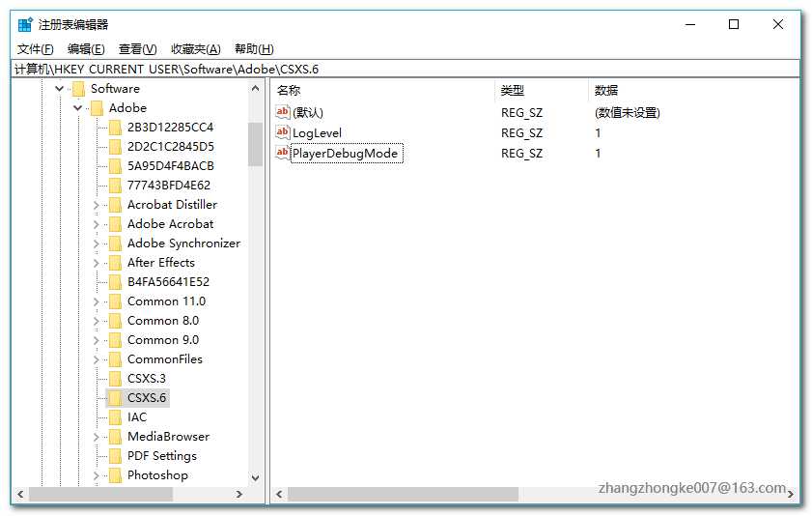Open the 收藏夹(A) menu
This screenshot has width=812, height=516.
coord(196,49)
